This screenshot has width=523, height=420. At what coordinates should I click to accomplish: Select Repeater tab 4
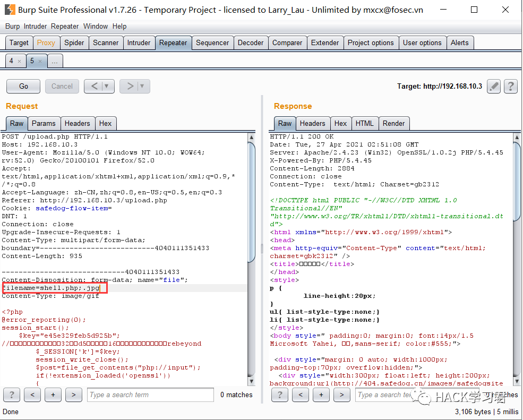[x=11, y=61]
